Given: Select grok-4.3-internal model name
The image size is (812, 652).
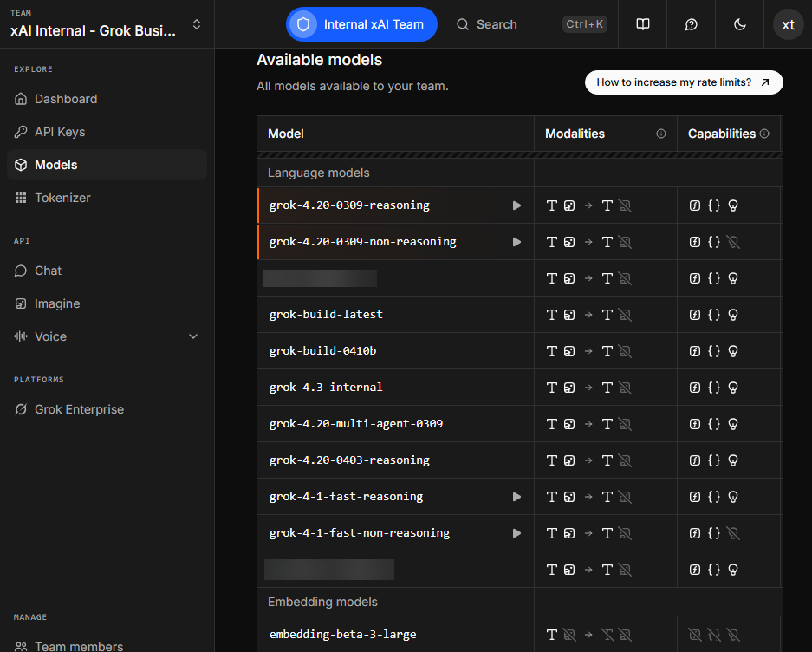Looking at the screenshot, I should click(x=326, y=388).
